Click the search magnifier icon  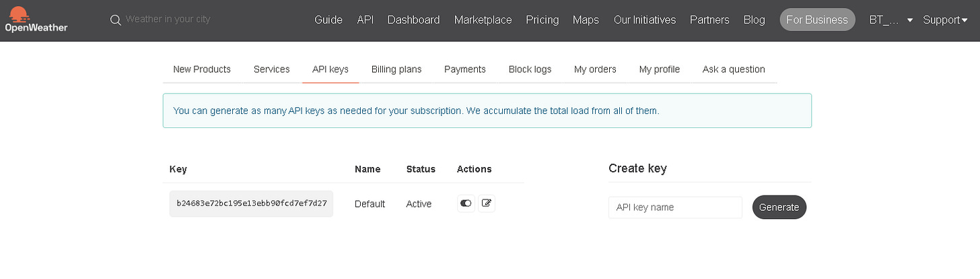click(115, 20)
